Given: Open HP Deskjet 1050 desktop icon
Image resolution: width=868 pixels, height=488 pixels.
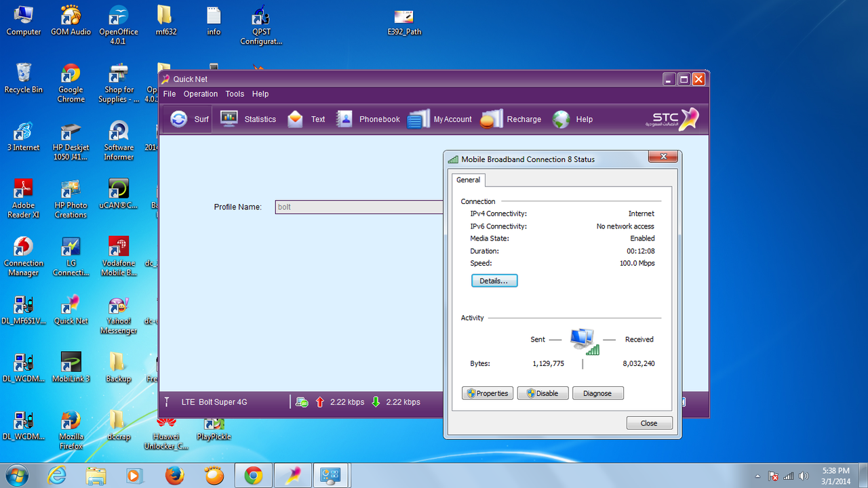Looking at the screenshot, I should (71, 141).
